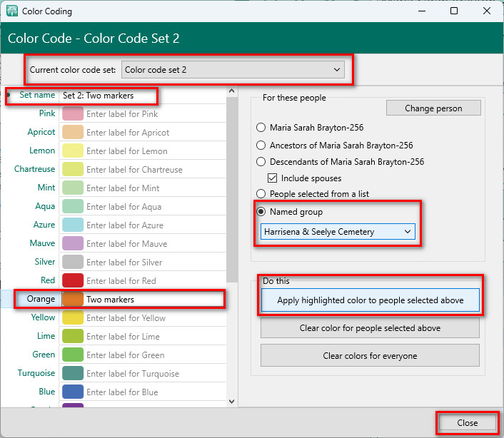Screen dimensions: 504x438
Task: Maximize the Color Coding window
Action: point(454,11)
